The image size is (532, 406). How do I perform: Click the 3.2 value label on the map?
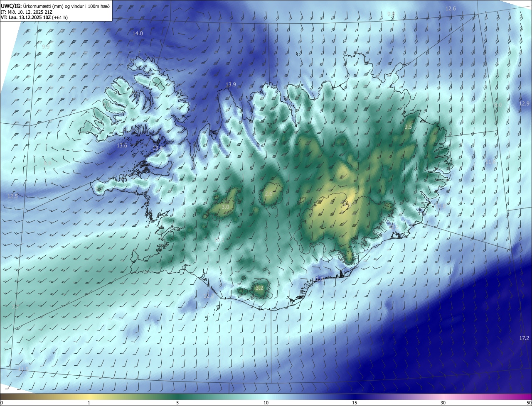click(259, 287)
